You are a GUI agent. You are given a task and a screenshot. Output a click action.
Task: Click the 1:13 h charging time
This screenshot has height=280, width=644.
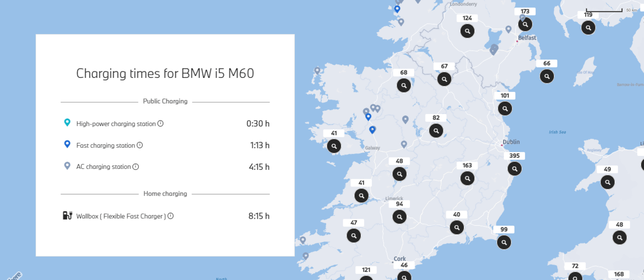260,145
